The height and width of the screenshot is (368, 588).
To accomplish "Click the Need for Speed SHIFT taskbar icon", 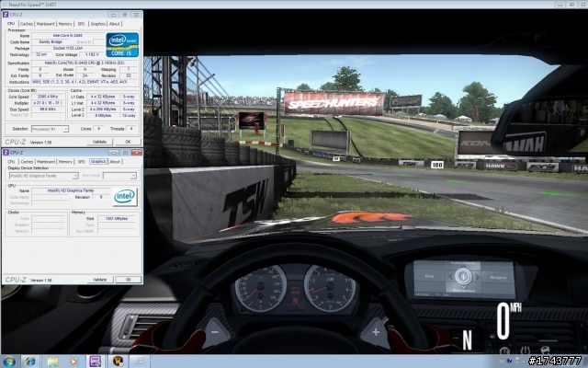I will coord(140,362).
